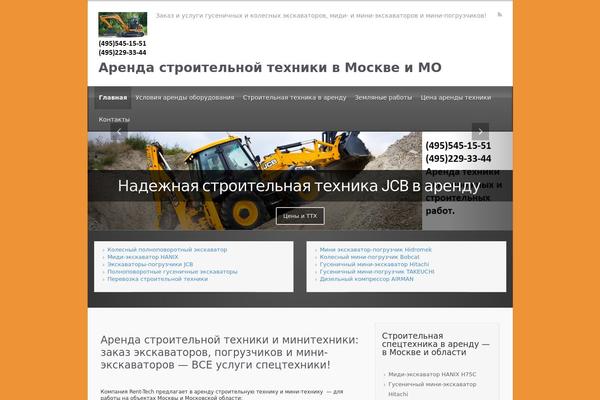The width and height of the screenshot is (600, 400).
Task: Click heading Аренда строительной техники и минитехники
Action: pyautogui.click(x=230, y=352)
